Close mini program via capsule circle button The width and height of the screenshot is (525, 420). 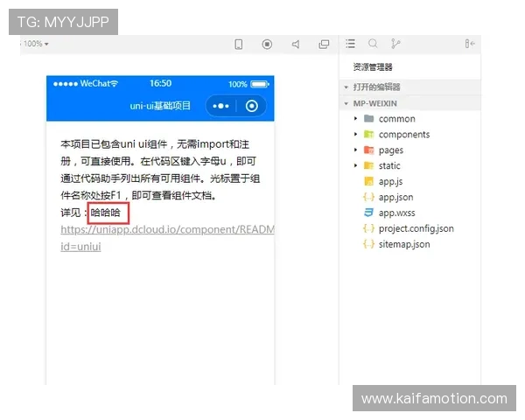[x=252, y=106]
